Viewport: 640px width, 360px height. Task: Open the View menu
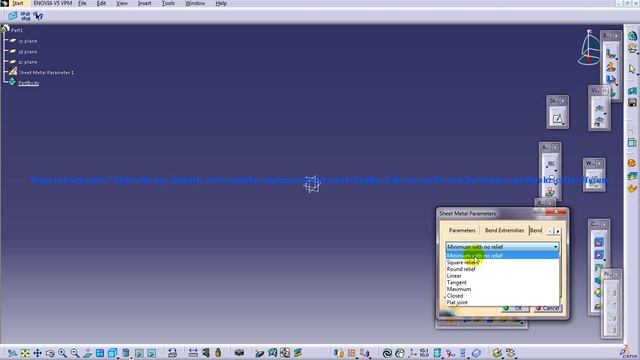pyautogui.click(x=122, y=3)
